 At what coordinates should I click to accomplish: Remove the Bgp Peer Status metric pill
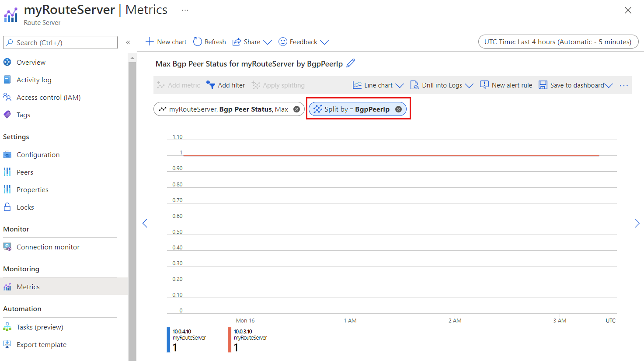click(296, 109)
